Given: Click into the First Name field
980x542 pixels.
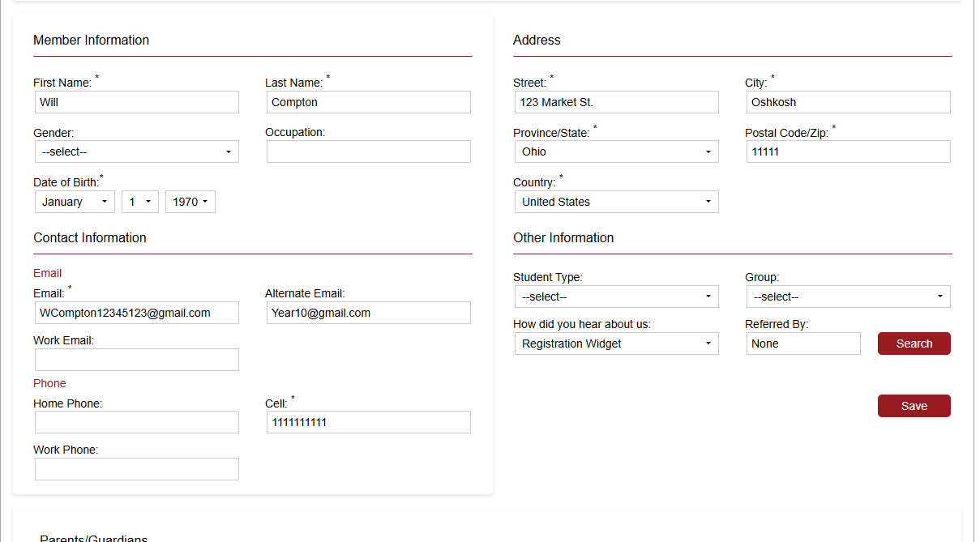Looking at the screenshot, I should tap(136, 102).
